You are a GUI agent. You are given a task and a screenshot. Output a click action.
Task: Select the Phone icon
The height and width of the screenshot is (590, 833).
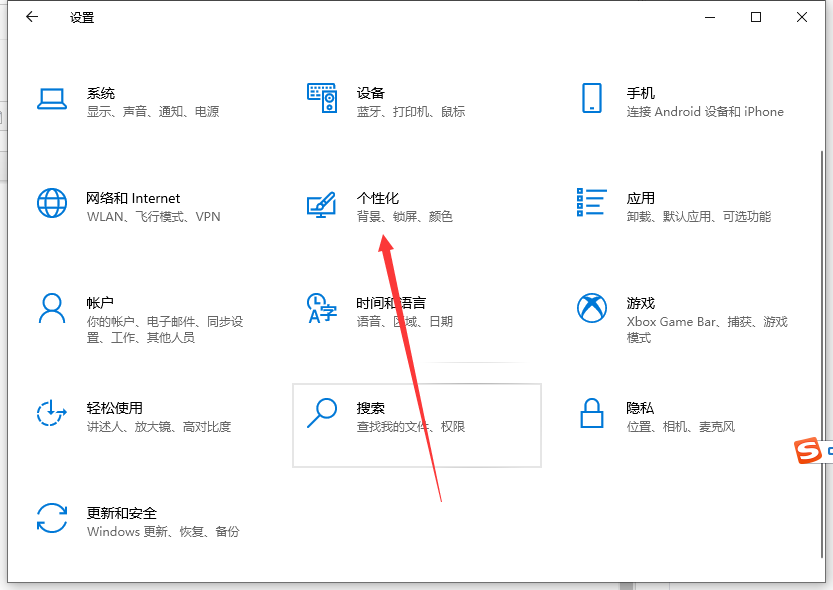tap(591, 98)
